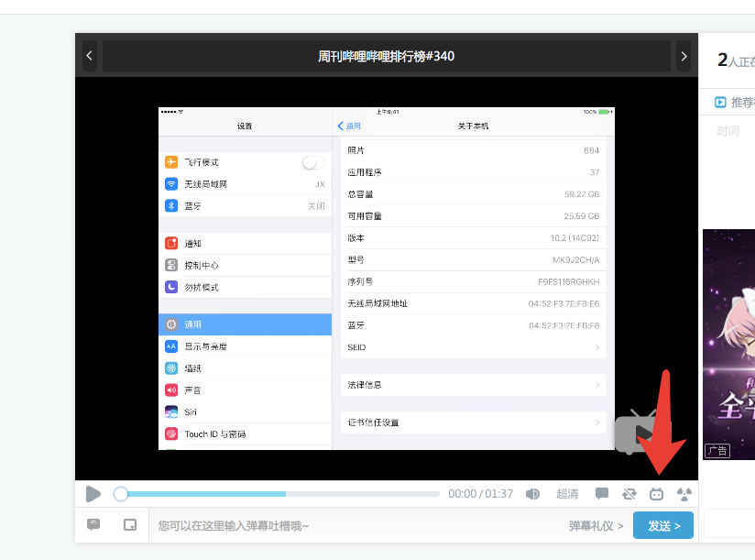Toggle the 飞行模式 switch in video
This screenshot has height=560, width=755.
pos(313,162)
